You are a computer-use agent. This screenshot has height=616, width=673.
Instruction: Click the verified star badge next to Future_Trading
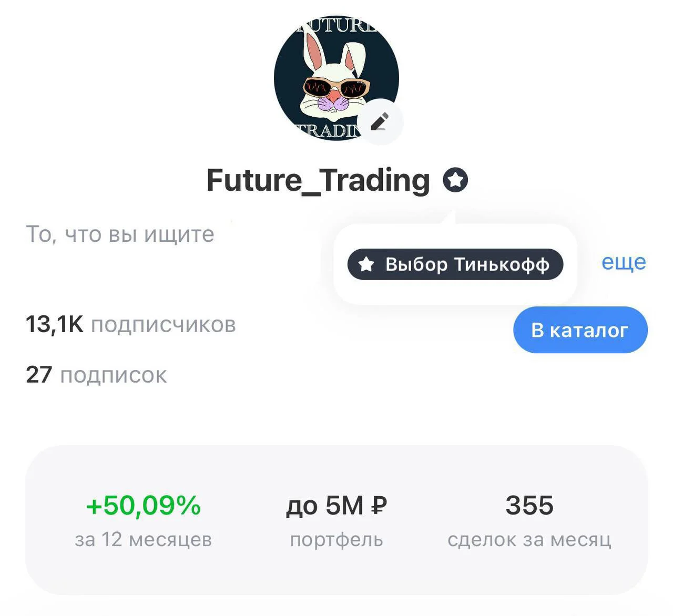point(455,181)
